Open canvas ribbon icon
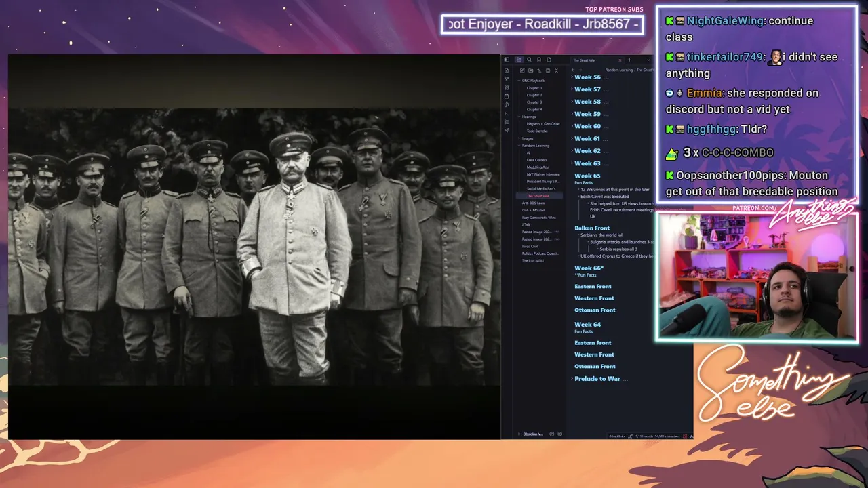The width and height of the screenshot is (868, 488). click(507, 88)
